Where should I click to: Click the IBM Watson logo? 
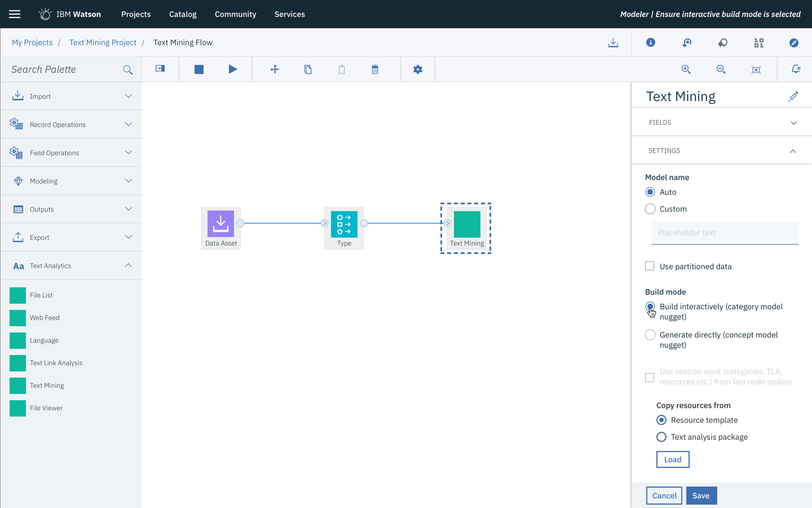pos(70,14)
